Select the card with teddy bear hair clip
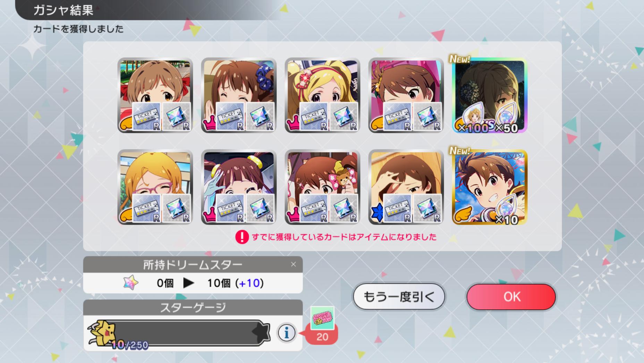Screen dimensions: 644x363 pyautogui.click(x=322, y=187)
